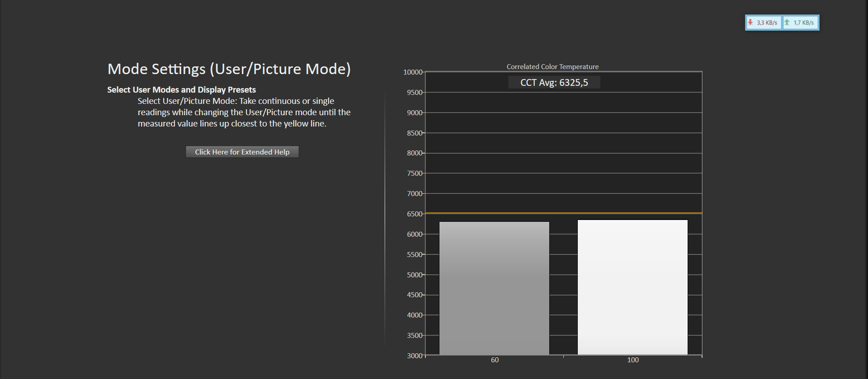
Task: Click the Correlated Color Temperature chart title
Action: 552,66
